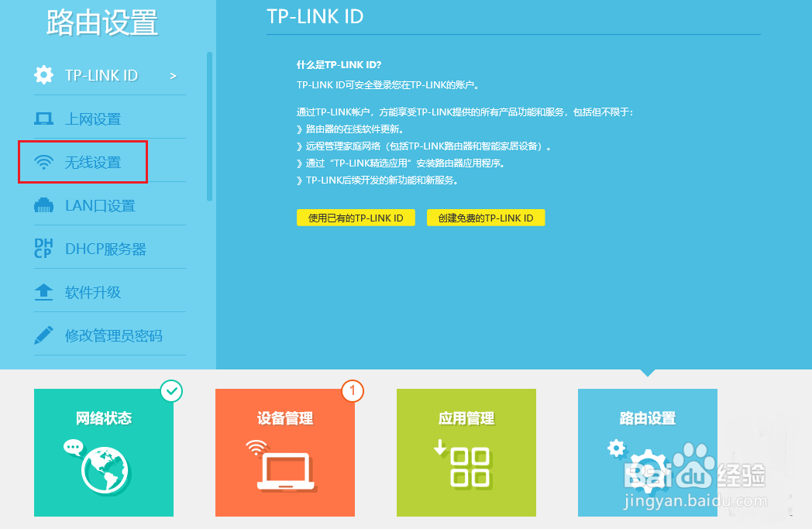The image size is (812, 529).
Task: Click the 远程管理家庭网络 bullet line
Action: [x=424, y=146]
